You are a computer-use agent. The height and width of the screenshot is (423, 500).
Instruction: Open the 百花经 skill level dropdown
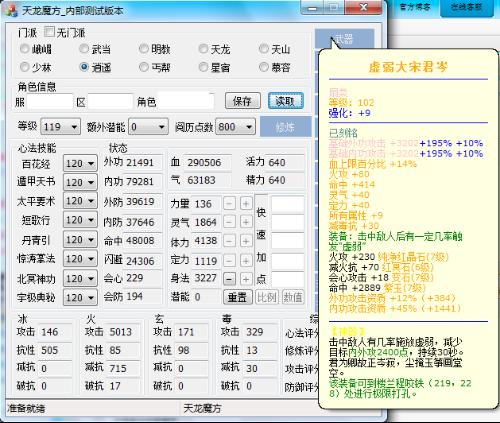[x=80, y=163]
